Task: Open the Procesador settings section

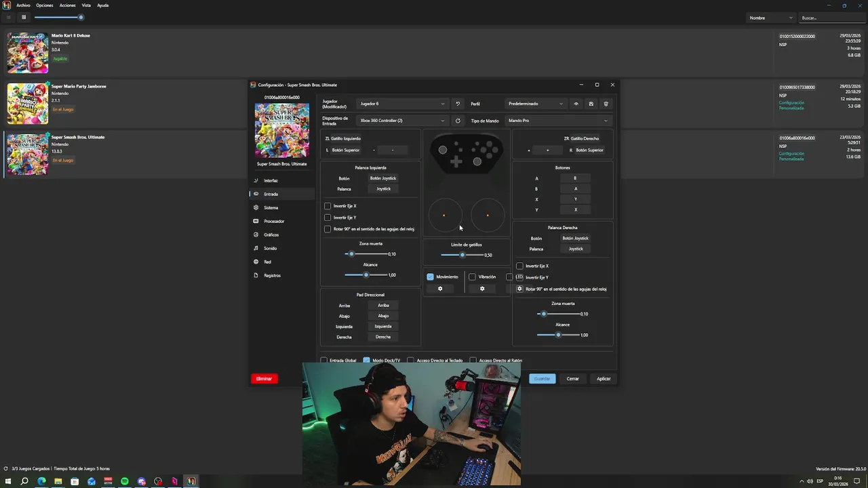Action: coord(281,221)
